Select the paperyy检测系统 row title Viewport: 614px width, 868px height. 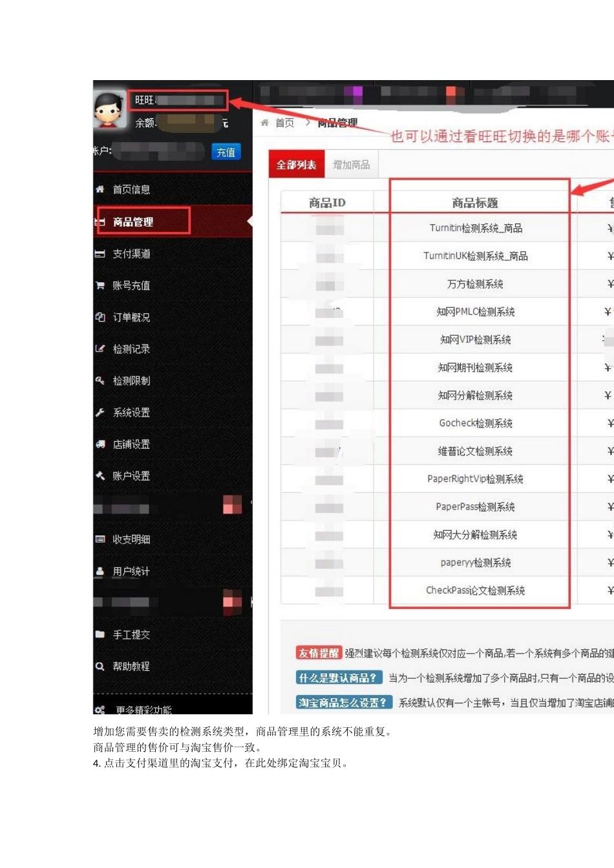click(x=476, y=563)
